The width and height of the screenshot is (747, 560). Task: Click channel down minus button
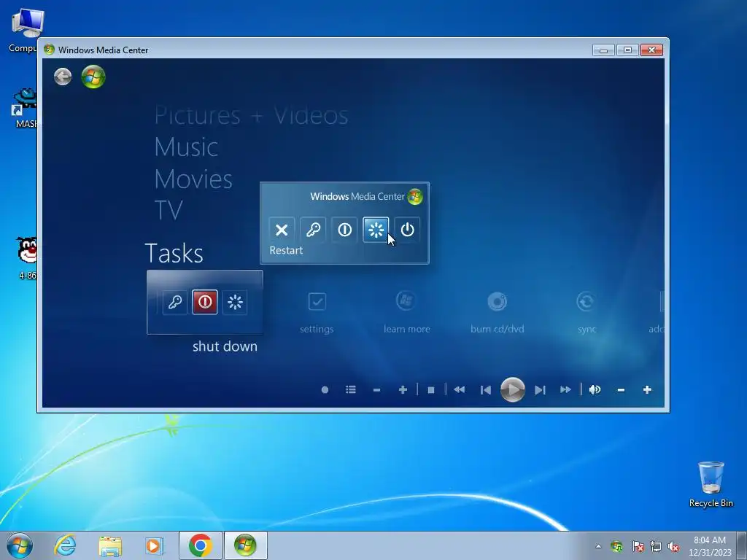point(377,390)
